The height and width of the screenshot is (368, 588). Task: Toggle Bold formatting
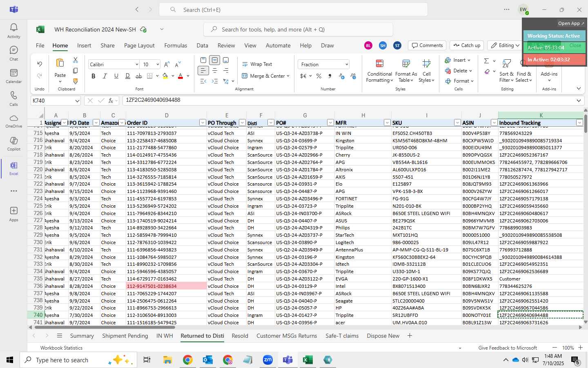pos(94,76)
